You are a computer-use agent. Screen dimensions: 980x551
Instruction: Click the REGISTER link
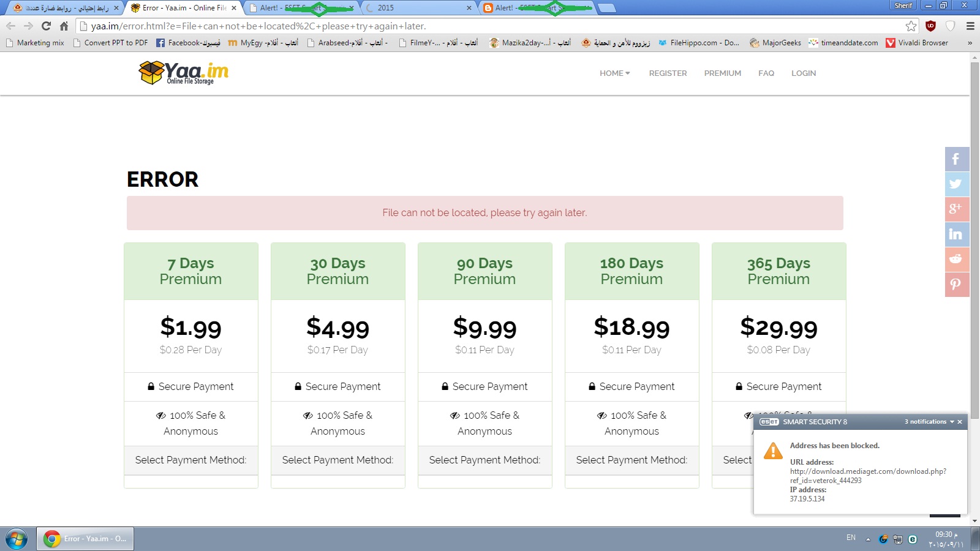(x=668, y=73)
